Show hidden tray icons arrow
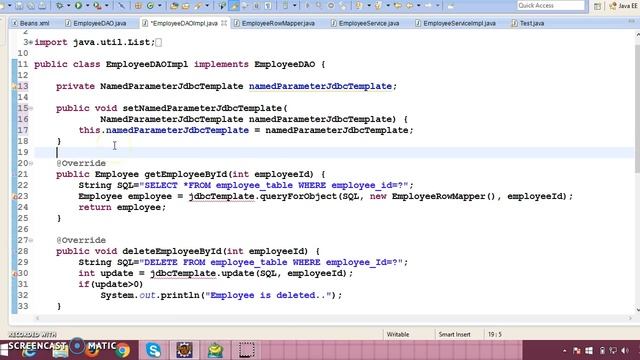Image resolution: width=640 pixels, height=360 pixels. (x=564, y=351)
